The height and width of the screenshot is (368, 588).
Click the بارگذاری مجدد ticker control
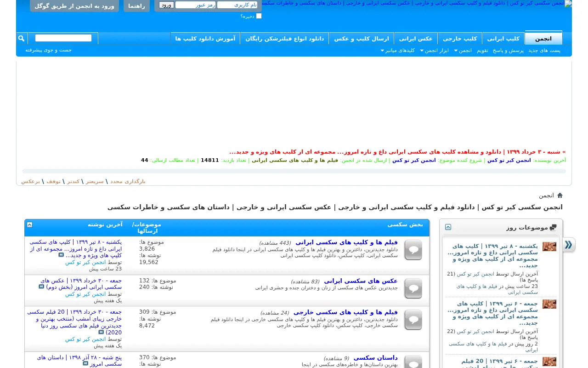128,181
